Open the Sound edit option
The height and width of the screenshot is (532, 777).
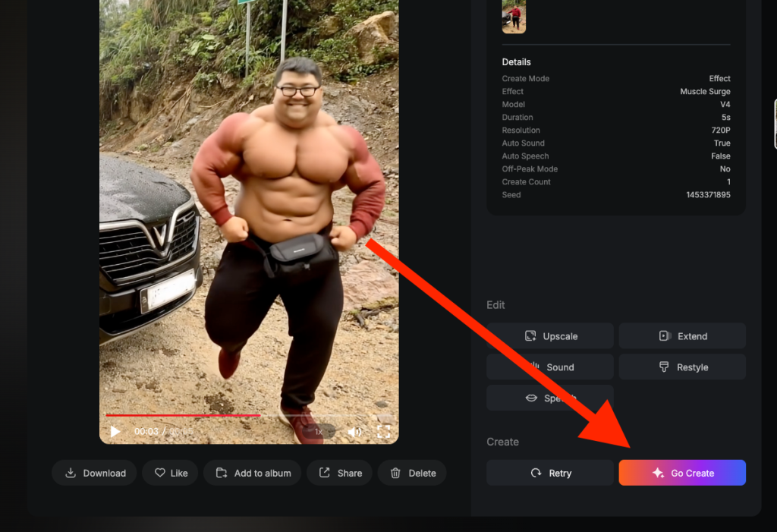coord(550,367)
